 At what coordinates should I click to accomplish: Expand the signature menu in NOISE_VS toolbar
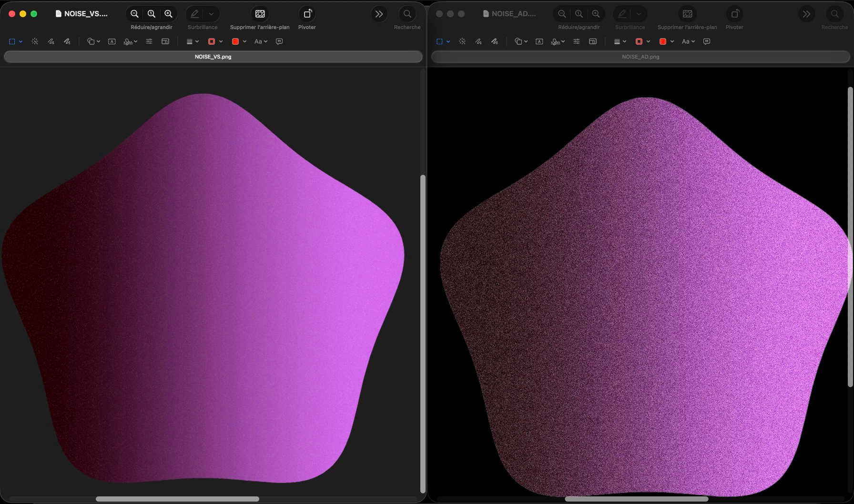[130, 41]
